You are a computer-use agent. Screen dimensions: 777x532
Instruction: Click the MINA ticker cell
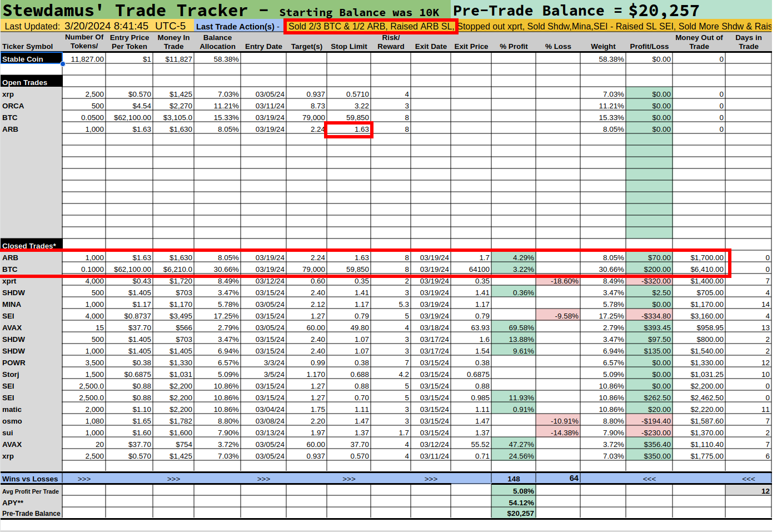point(31,305)
